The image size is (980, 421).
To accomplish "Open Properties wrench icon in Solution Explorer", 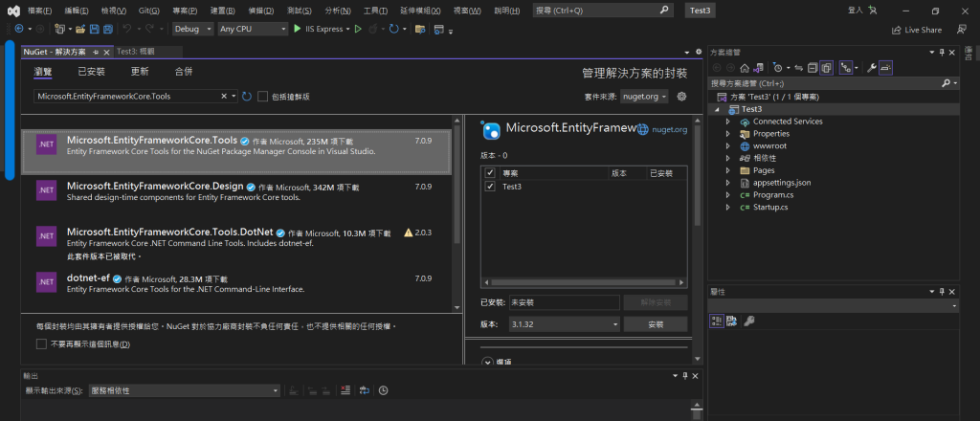I will click(871, 68).
